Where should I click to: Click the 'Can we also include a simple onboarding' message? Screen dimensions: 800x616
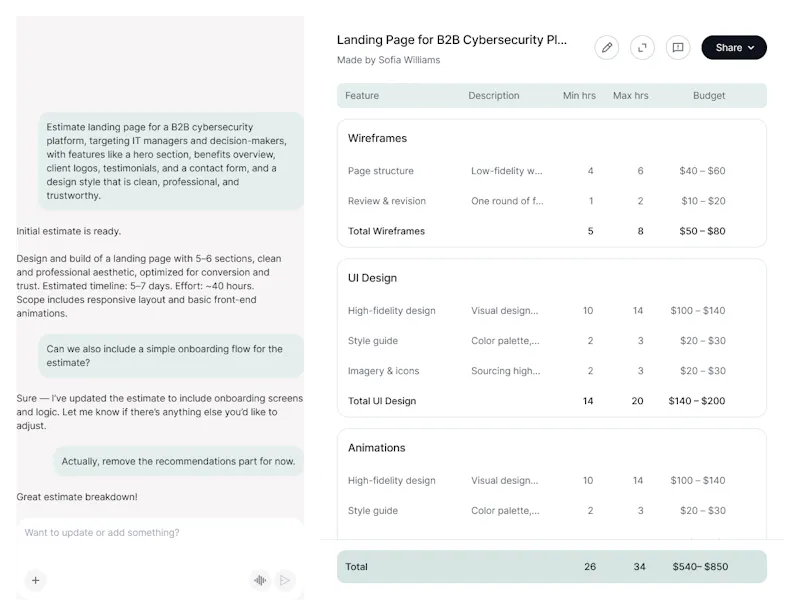(171, 356)
